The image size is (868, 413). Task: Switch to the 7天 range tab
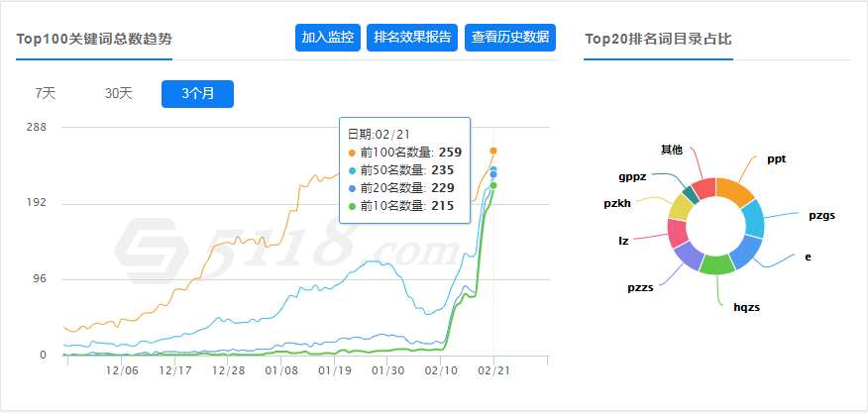pos(46,93)
